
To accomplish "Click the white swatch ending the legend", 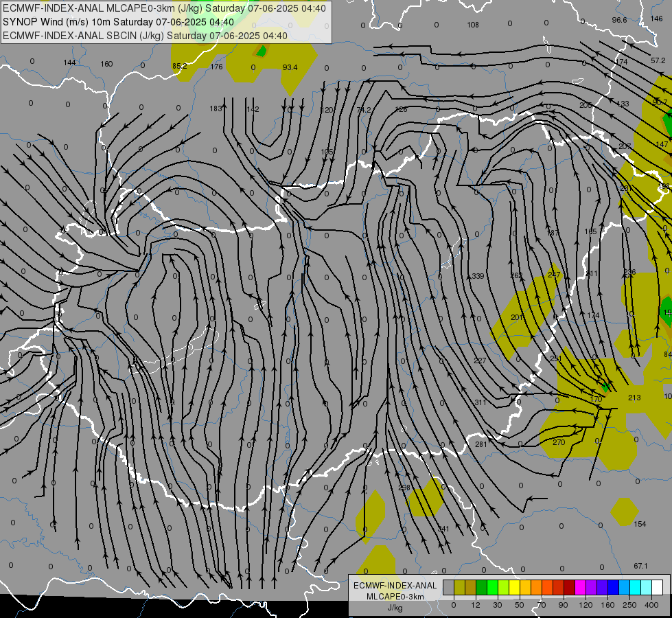I will pyautogui.click(x=658, y=587).
